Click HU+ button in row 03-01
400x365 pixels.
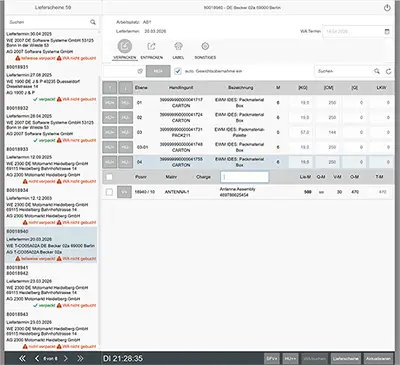coord(110,147)
